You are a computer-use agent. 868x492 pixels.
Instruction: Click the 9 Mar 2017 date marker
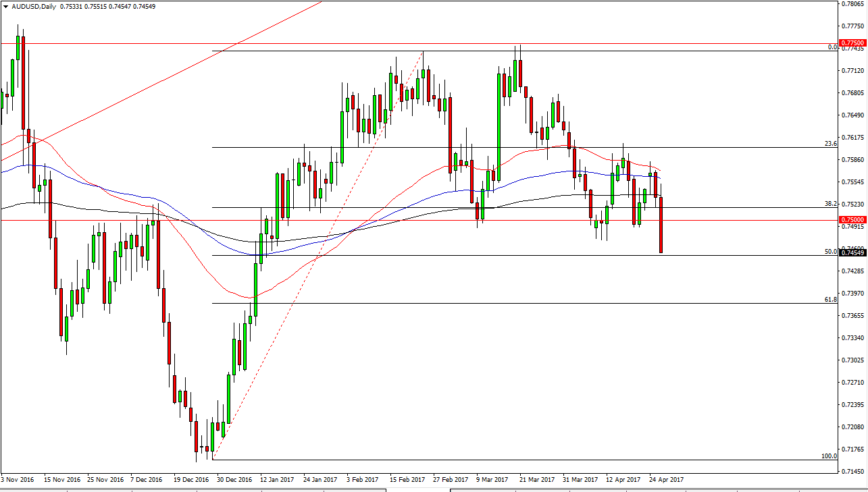[492, 479]
